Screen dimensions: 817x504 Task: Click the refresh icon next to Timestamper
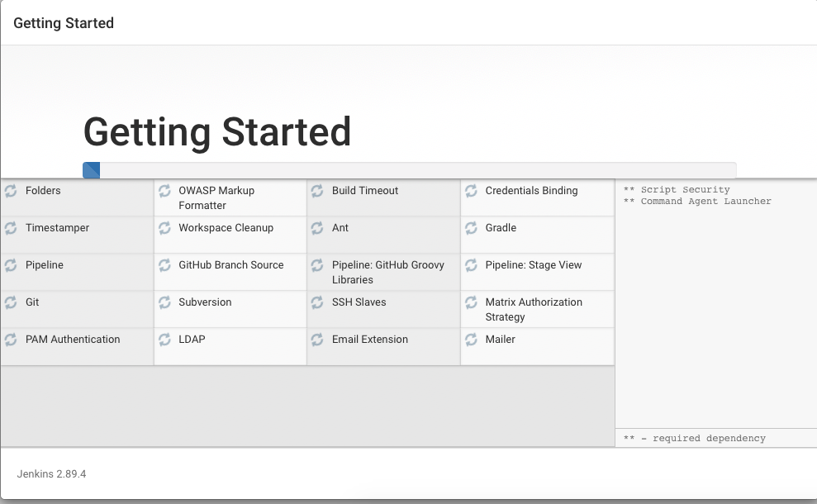tap(11, 228)
